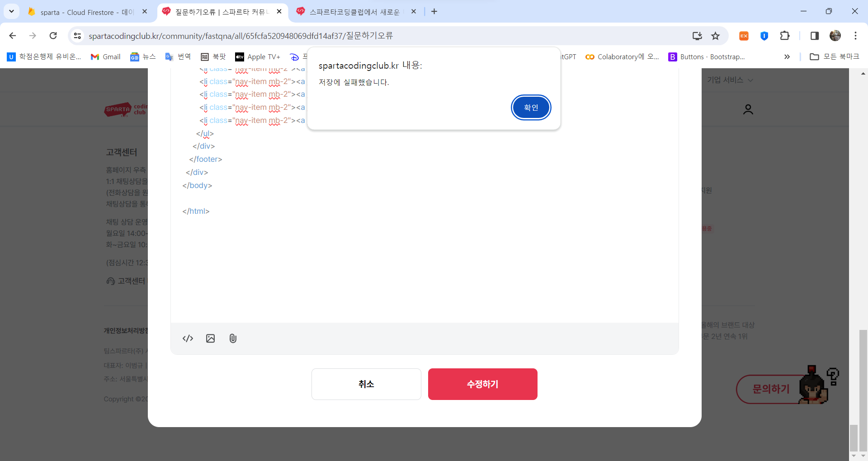
Task: Open the orange EX extension icon
Action: tap(744, 36)
